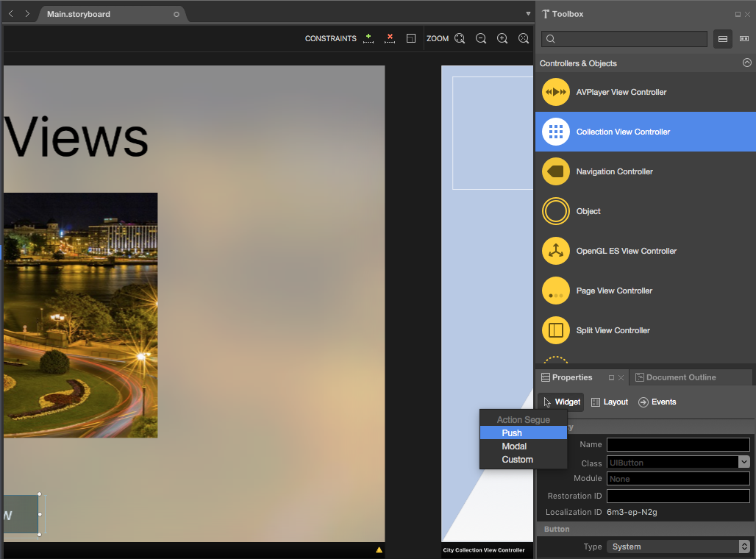The height and width of the screenshot is (559, 756).
Task: Click the zoom out magnifier icon
Action: [481, 38]
